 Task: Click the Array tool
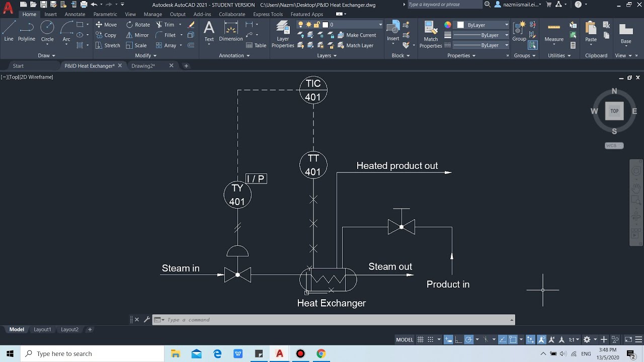166,45
